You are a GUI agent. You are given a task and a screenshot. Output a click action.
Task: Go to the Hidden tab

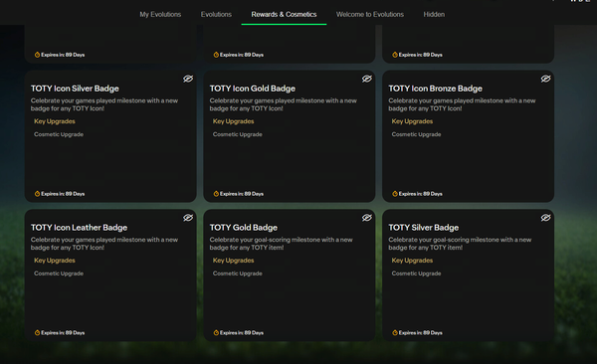pos(434,15)
